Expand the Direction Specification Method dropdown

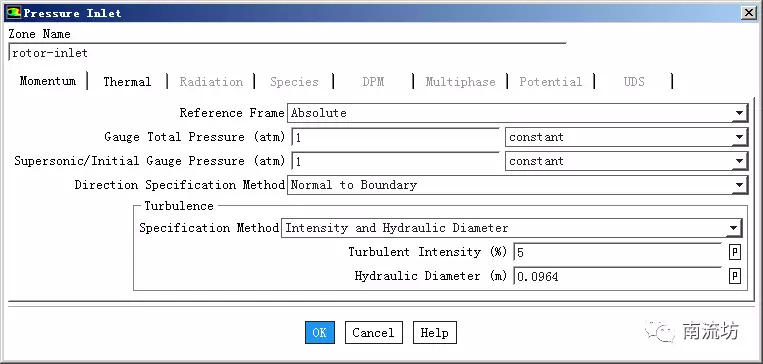tap(517, 185)
